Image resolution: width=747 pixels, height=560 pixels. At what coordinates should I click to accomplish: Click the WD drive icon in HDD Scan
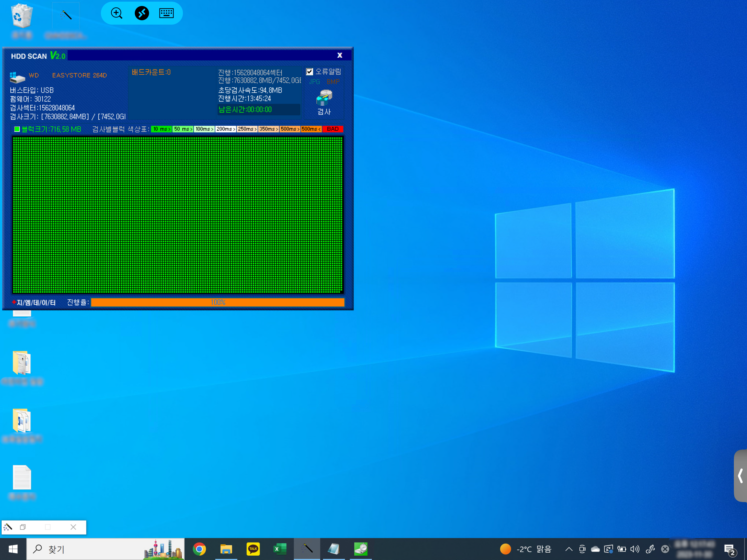(x=17, y=77)
